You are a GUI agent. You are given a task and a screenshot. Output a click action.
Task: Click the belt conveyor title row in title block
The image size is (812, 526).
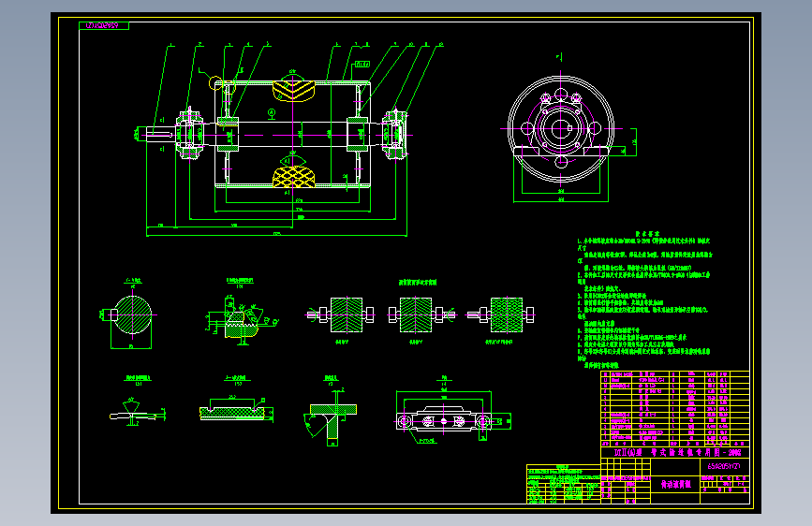(x=674, y=452)
